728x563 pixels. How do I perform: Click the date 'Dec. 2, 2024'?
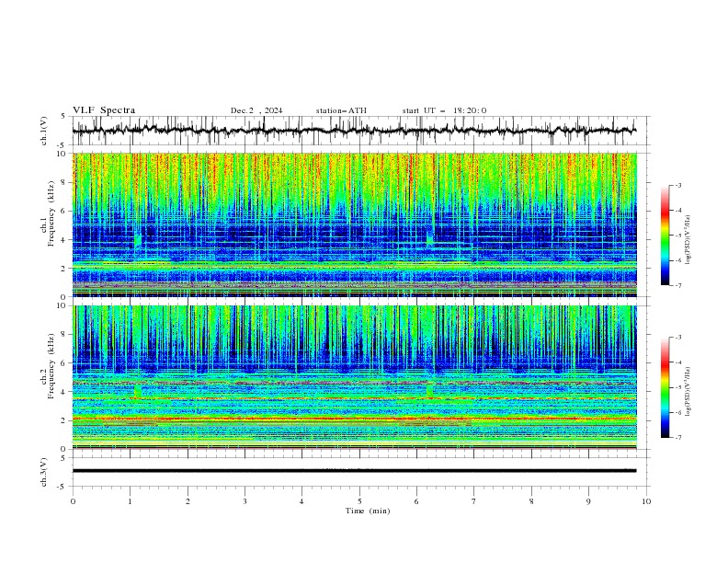click(256, 110)
